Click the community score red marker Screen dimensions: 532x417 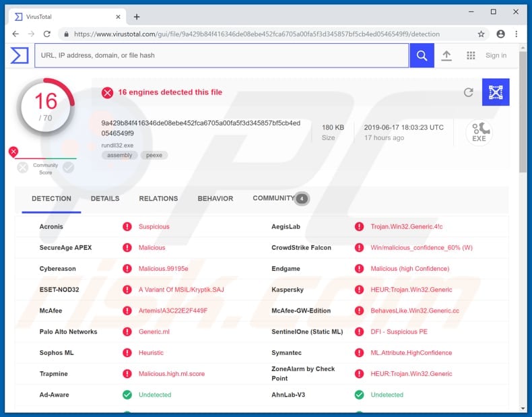click(13, 152)
